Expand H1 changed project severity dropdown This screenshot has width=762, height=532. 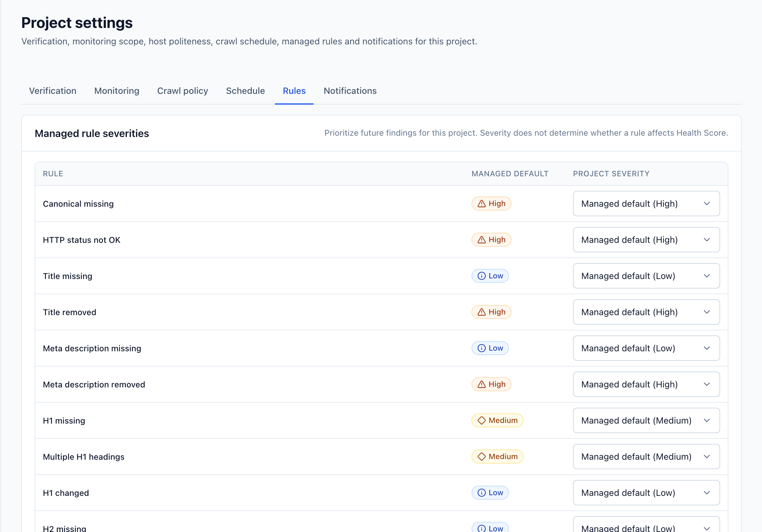click(x=646, y=493)
